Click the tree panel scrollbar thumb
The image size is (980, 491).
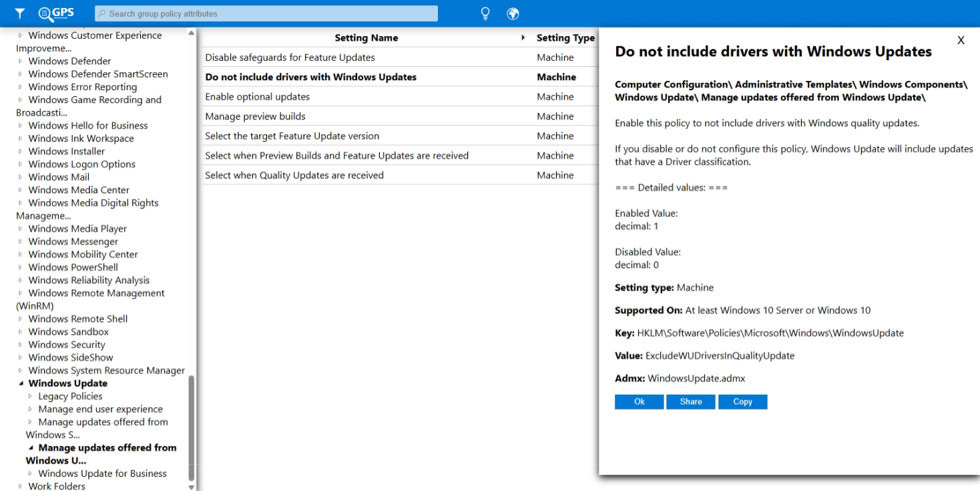pyautogui.click(x=192, y=428)
